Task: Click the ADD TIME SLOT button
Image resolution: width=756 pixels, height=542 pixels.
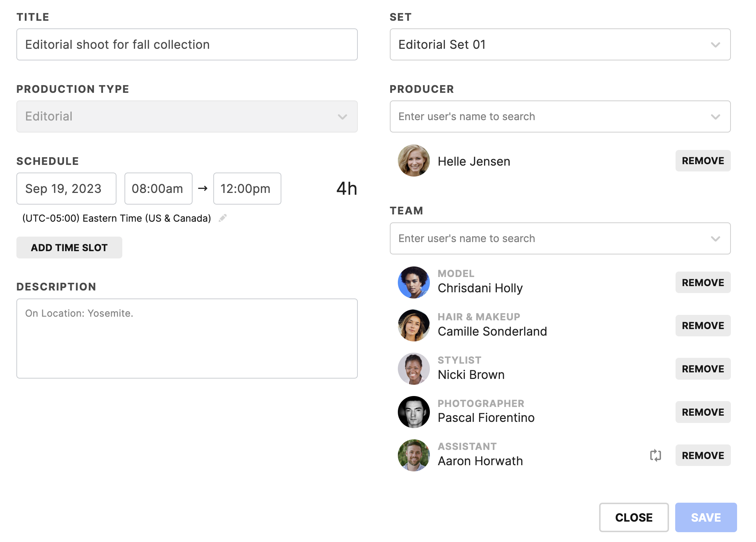Action: point(69,246)
